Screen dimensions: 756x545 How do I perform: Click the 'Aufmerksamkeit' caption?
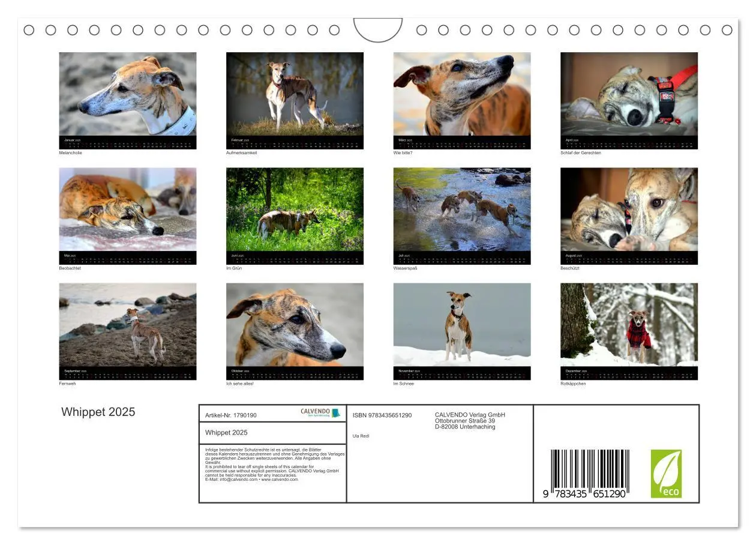(x=242, y=153)
